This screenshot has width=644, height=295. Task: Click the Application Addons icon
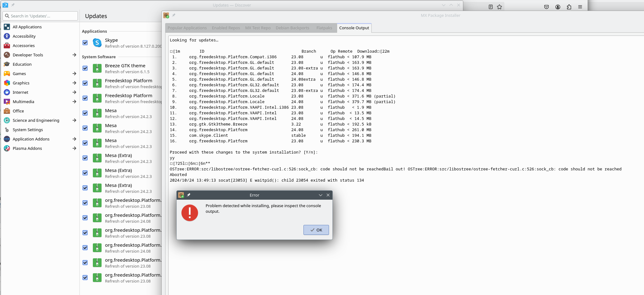click(7, 139)
